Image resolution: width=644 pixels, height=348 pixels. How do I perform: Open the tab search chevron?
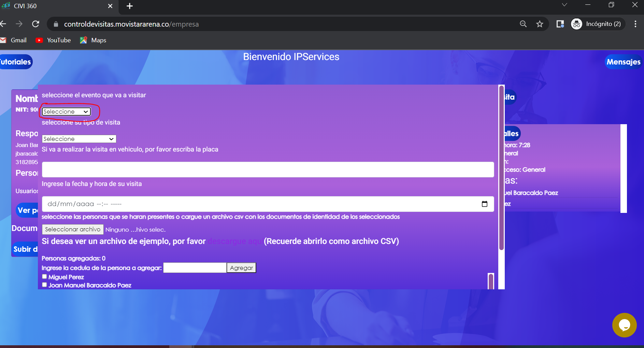564,5
